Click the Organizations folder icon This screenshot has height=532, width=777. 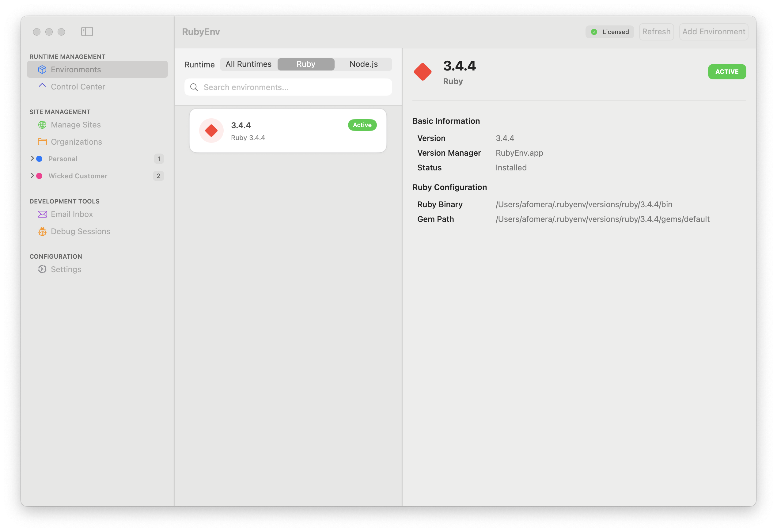pos(42,142)
